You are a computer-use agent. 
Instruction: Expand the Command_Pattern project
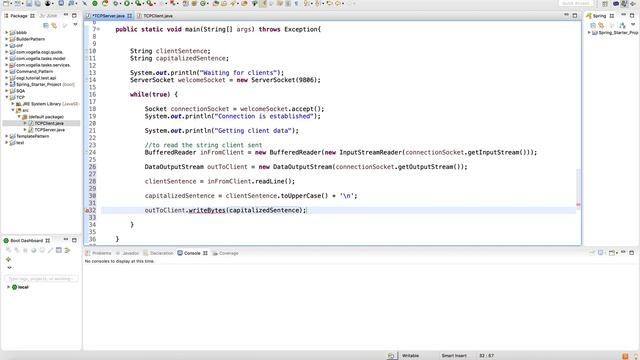click(7, 71)
